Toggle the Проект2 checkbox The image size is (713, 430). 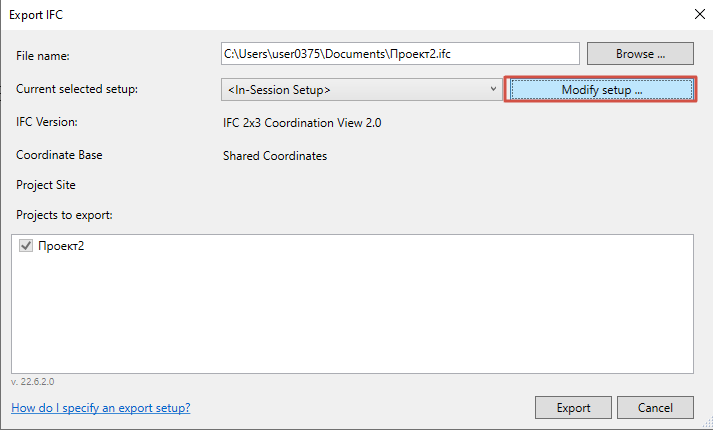[26, 246]
